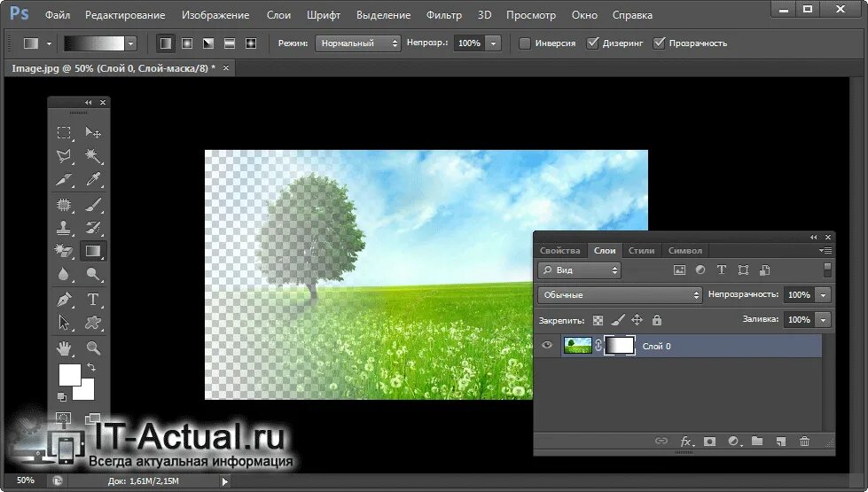Click the gradient preview swatch
Image resolution: width=868 pixels, height=492 pixels.
pyautogui.click(x=94, y=43)
